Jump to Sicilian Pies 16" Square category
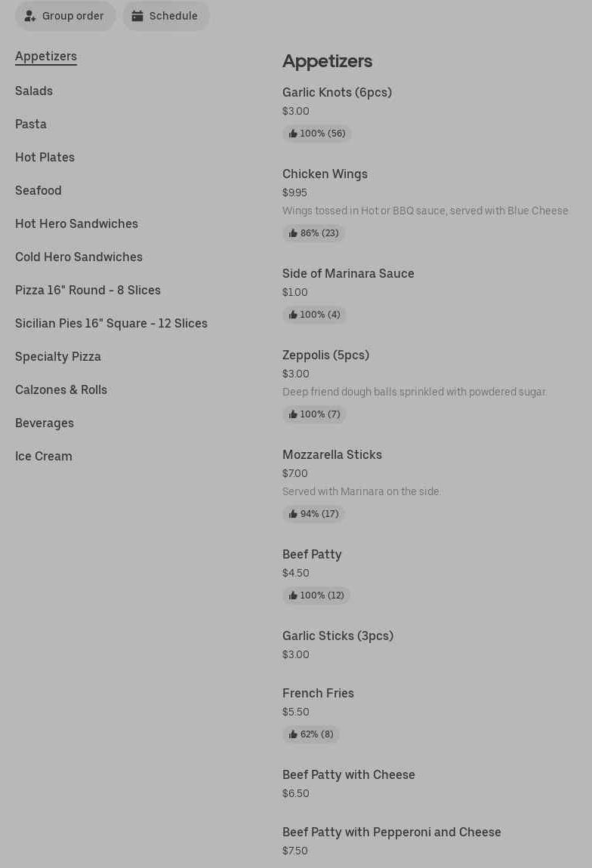Viewport: 592px width, 868px height. click(x=111, y=323)
